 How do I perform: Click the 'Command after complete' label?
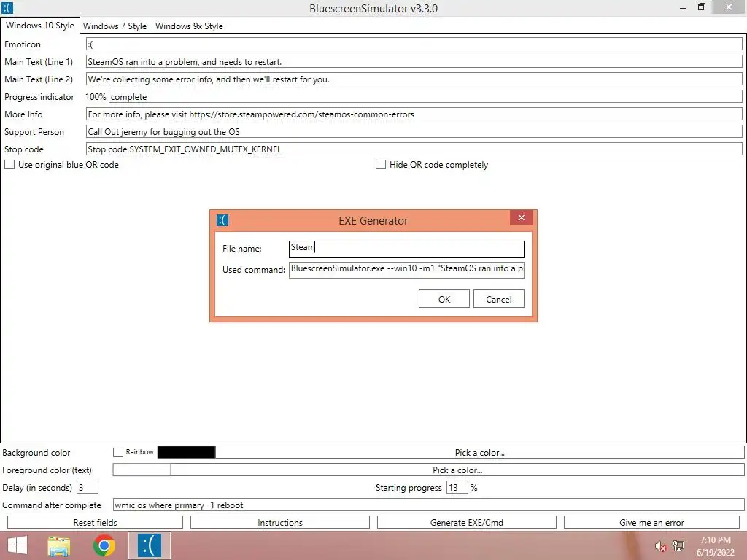52,505
